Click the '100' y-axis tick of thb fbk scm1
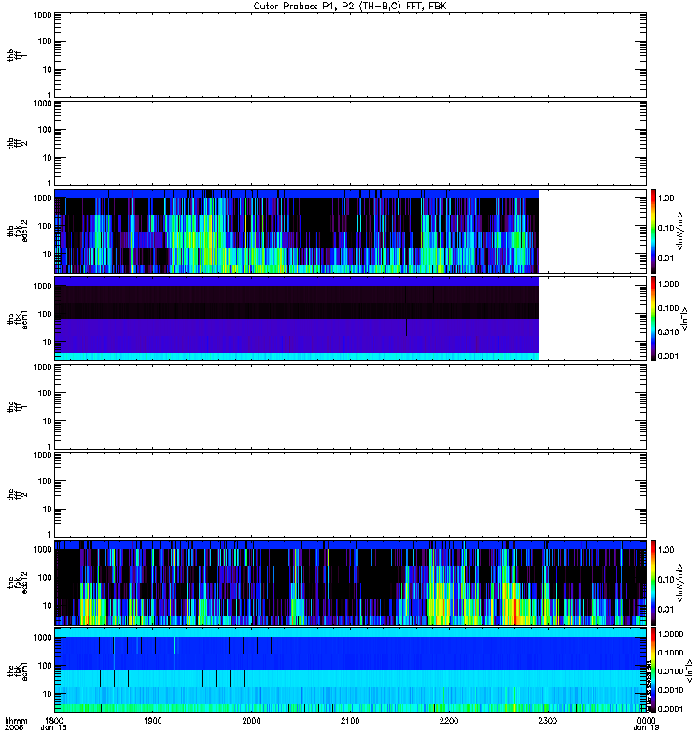This screenshot has height=747, width=700. pos(45,314)
